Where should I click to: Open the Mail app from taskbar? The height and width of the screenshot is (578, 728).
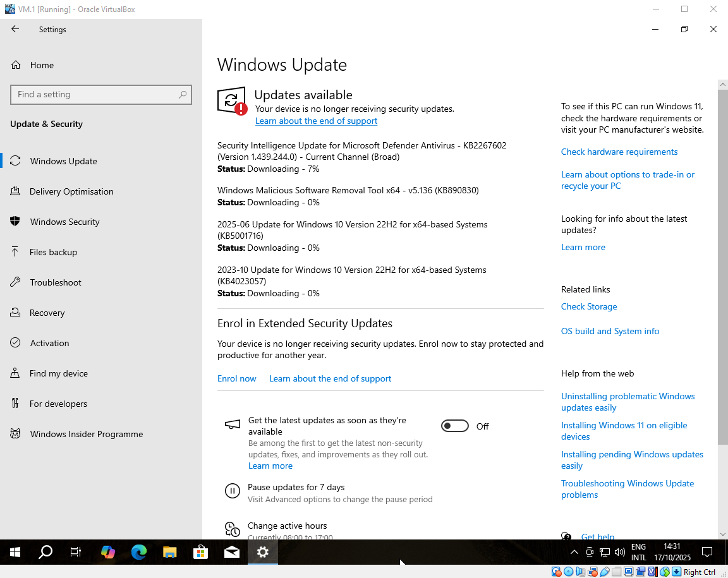coord(232,552)
